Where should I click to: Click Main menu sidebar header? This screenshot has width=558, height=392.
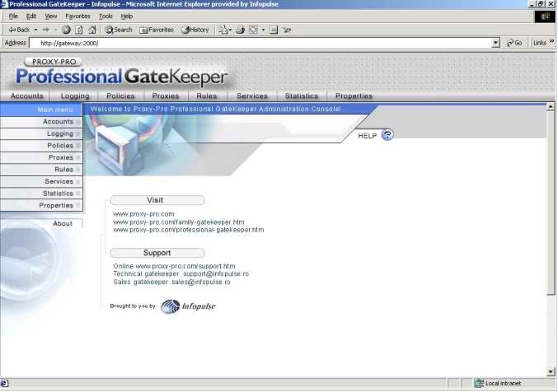tap(41, 110)
